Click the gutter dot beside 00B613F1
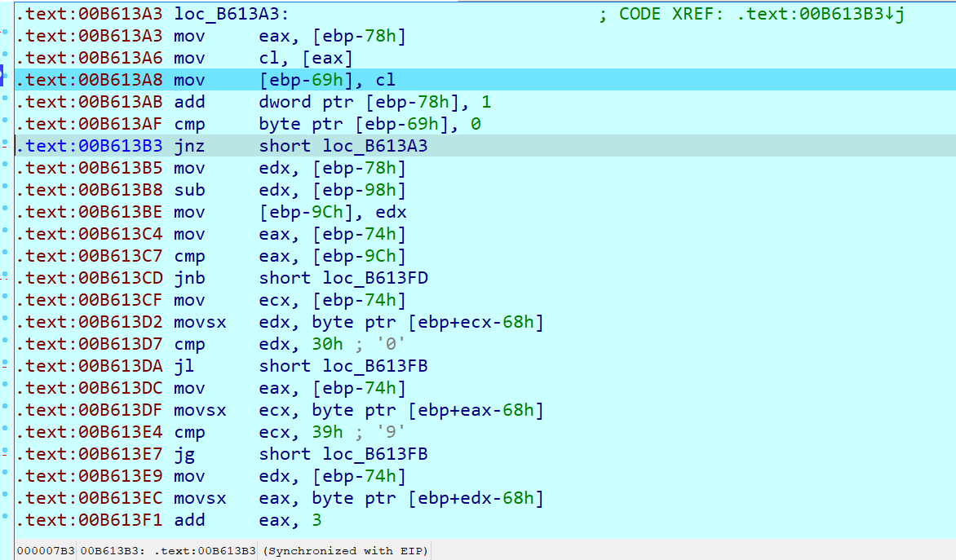 [x=7, y=520]
